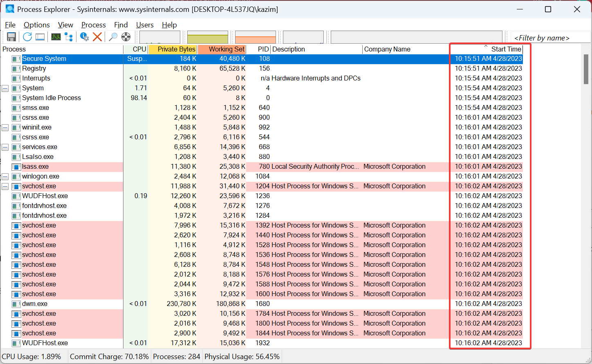Open process Properties gear icon
Image resolution: width=592 pixels, height=364 pixels.
[x=84, y=37]
